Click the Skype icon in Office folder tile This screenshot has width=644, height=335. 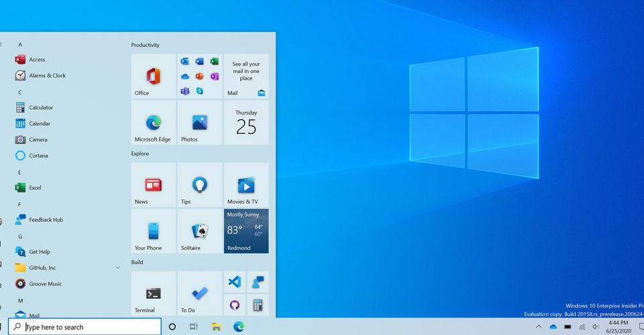(199, 91)
